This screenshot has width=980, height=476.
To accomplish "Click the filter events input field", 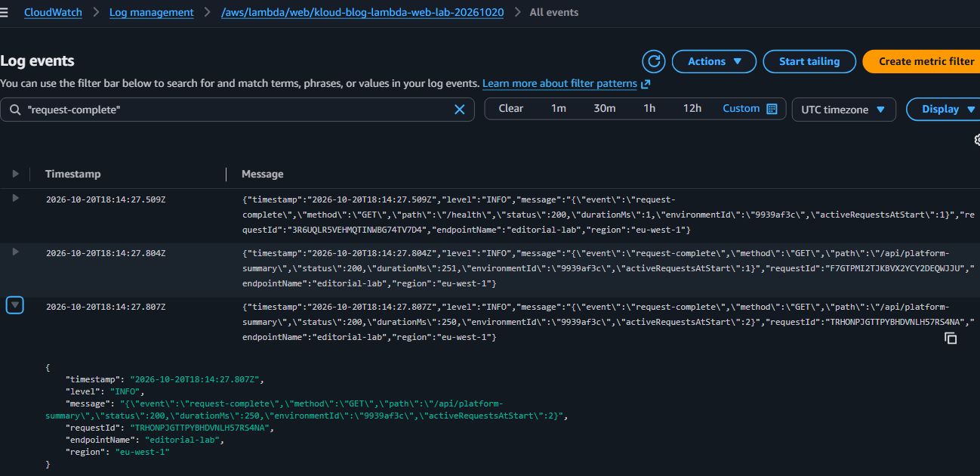I will click(x=237, y=110).
